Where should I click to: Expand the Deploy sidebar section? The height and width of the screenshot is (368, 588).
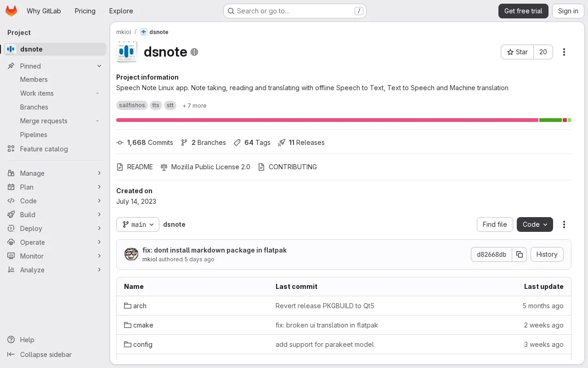(55, 229)
